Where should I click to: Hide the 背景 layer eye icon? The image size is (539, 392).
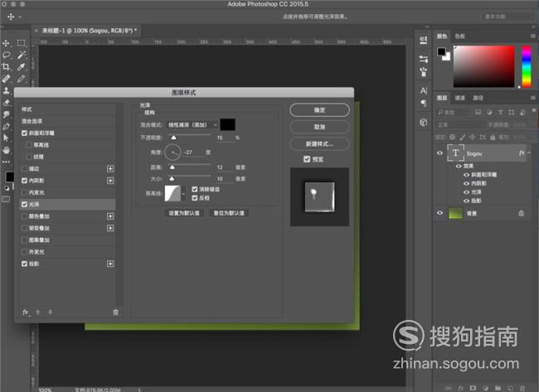pos(439,213)
